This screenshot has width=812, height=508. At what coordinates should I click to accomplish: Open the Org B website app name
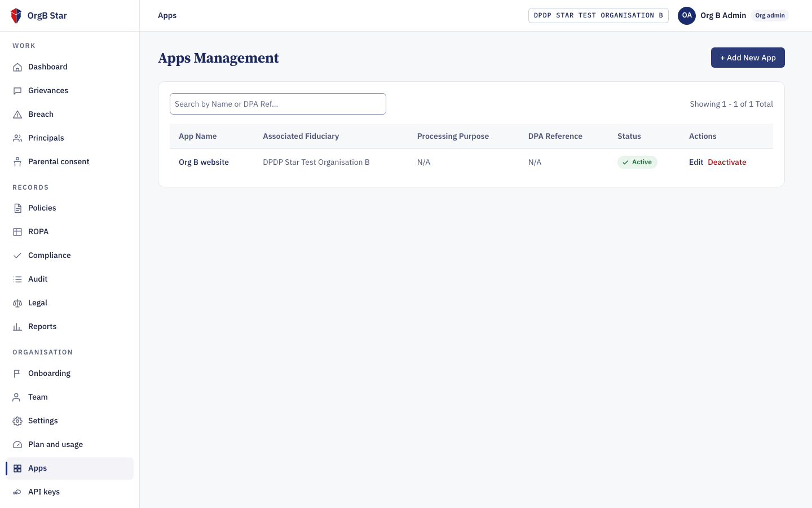tap(204, 162)
